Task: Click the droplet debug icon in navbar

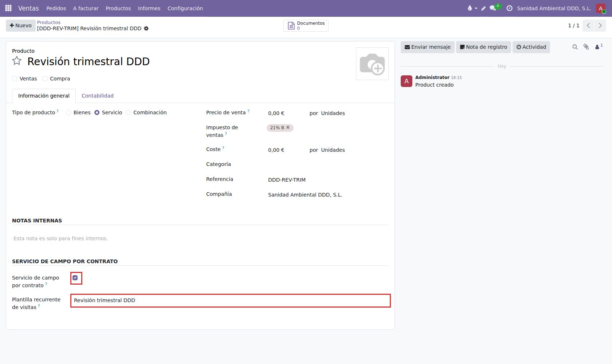Action: coord(472,8)
